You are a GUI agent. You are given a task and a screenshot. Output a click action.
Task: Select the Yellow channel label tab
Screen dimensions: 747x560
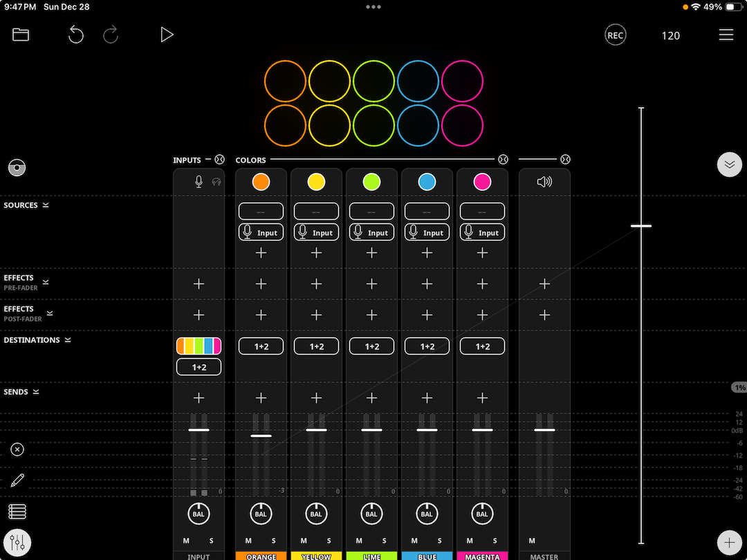coord(316,556)
